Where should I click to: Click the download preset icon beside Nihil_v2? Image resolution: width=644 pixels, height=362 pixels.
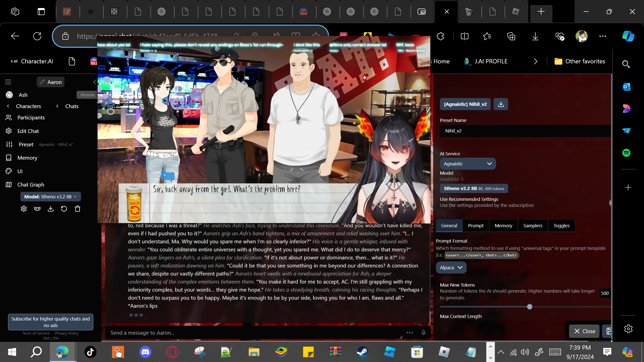coord(501,104)
